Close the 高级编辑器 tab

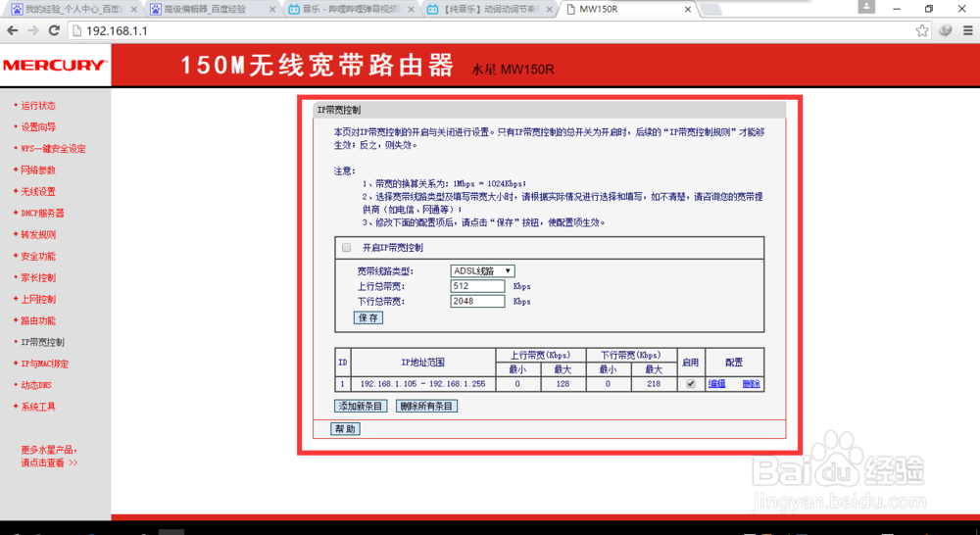271,10
